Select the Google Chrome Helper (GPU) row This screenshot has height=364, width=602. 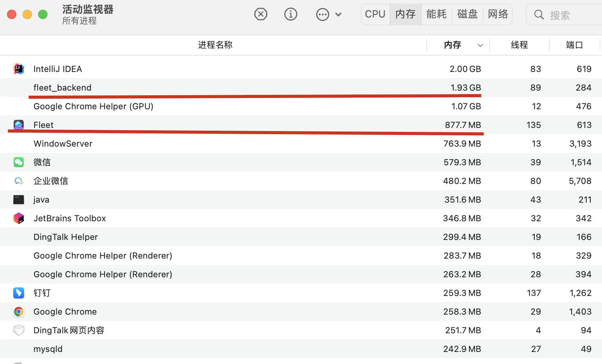(x=301, y=106)
